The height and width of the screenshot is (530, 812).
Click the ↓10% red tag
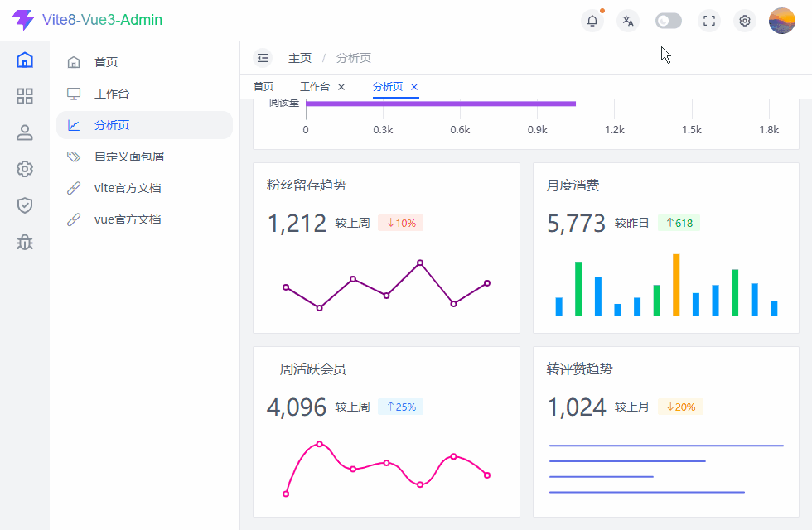click(401, 223)
